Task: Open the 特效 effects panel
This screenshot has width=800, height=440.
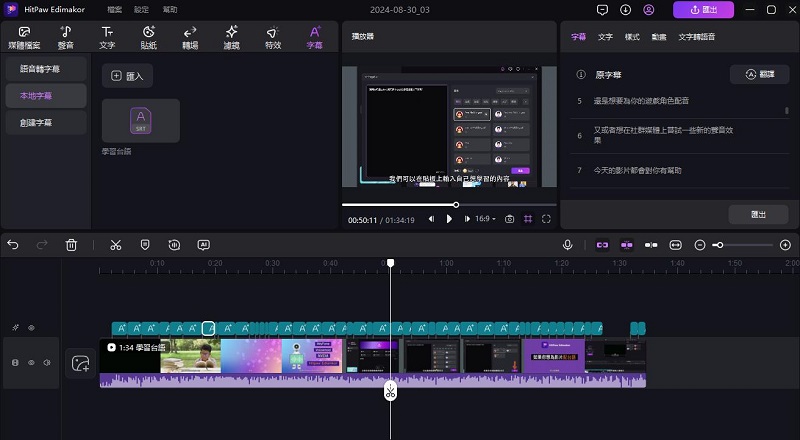Action: click(273, 37)
